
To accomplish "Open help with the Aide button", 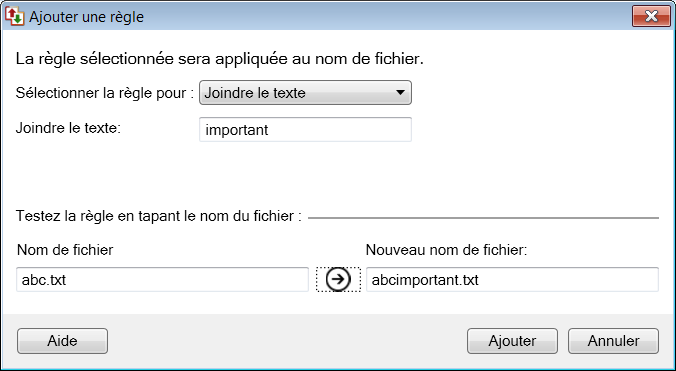I will pos(63,341).
